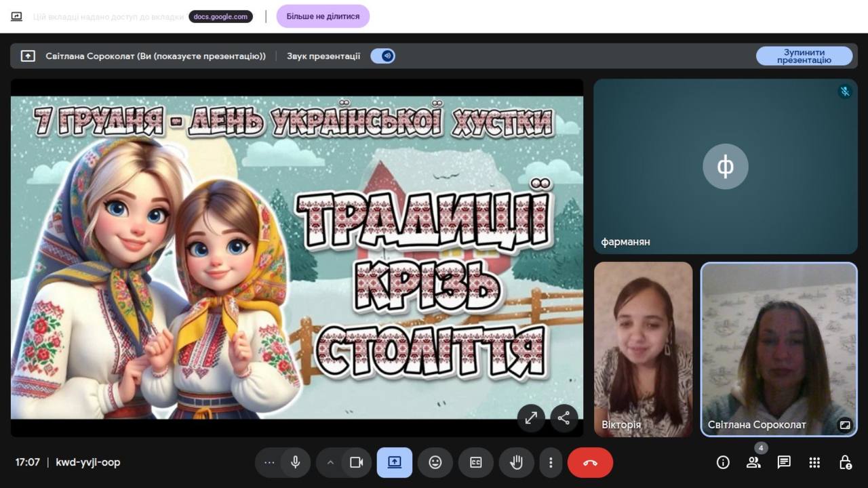Screen dimensions: 868x488
Task: Turn on closed captions
Action: [476, 462]
